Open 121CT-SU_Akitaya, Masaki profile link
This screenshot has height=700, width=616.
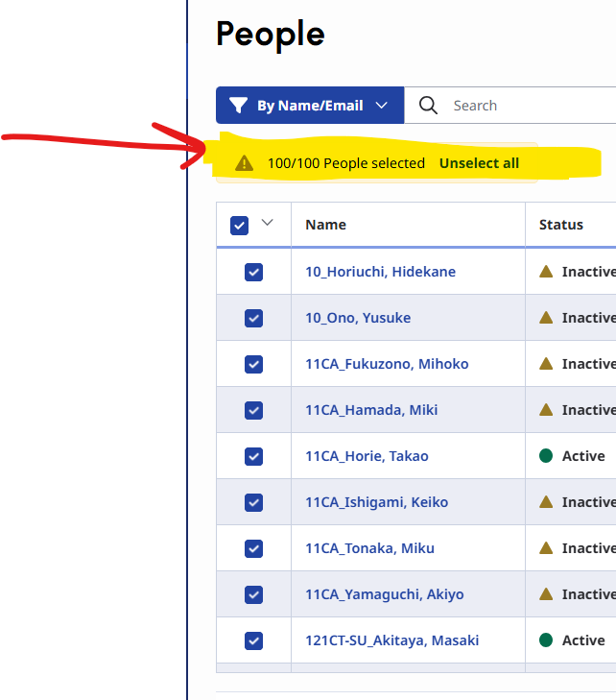click(x=392, y=640)
